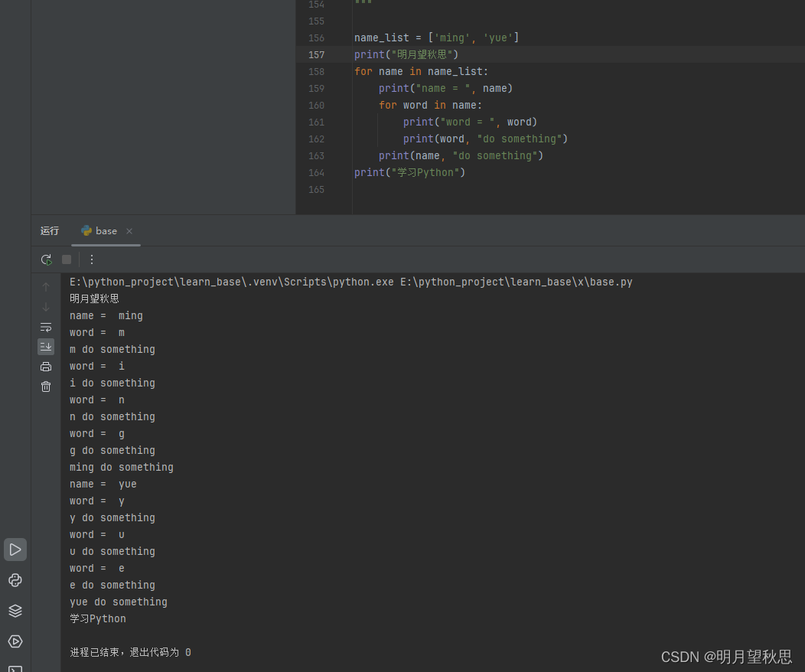The height and width of the screenshot is (672, 805).
Task: Print the console output
Action: pyautogui.click(x=46, y=367)
